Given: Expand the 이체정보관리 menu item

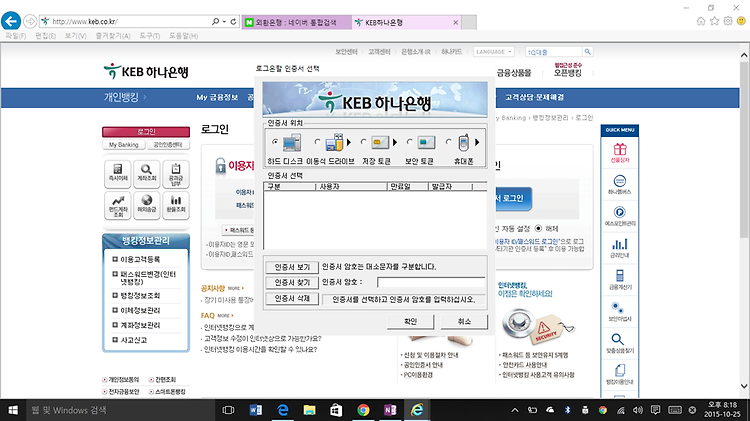Looking at the screenshot, I should pyautogui.click(x=115, y=310).
